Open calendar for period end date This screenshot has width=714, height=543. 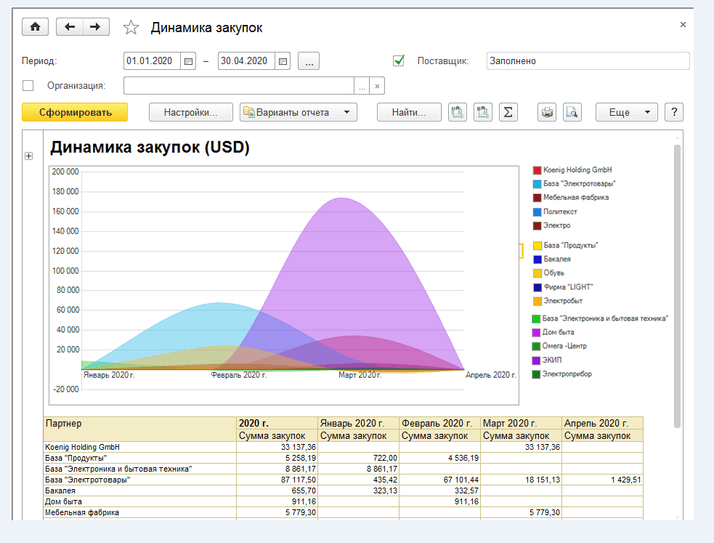pos(282,61)
